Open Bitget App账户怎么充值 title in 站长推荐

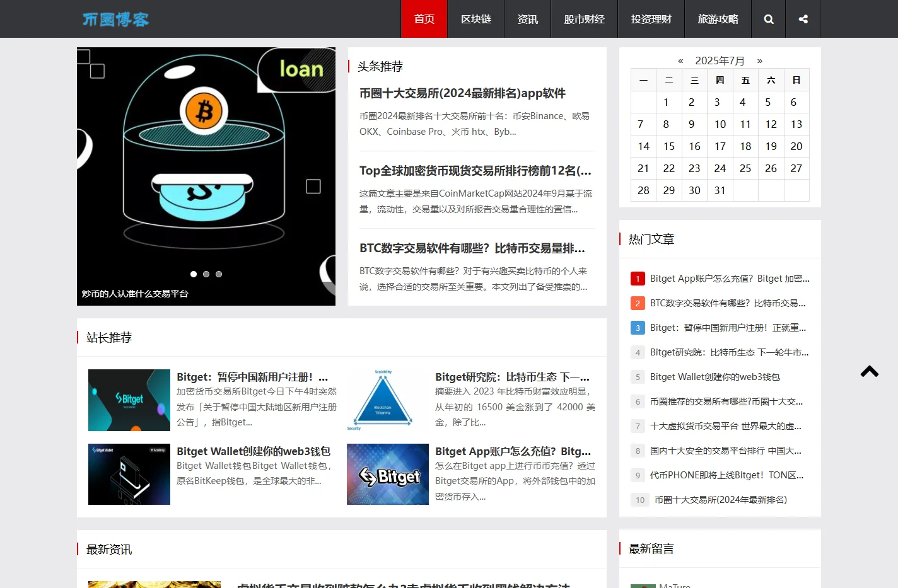click(513, 451)
